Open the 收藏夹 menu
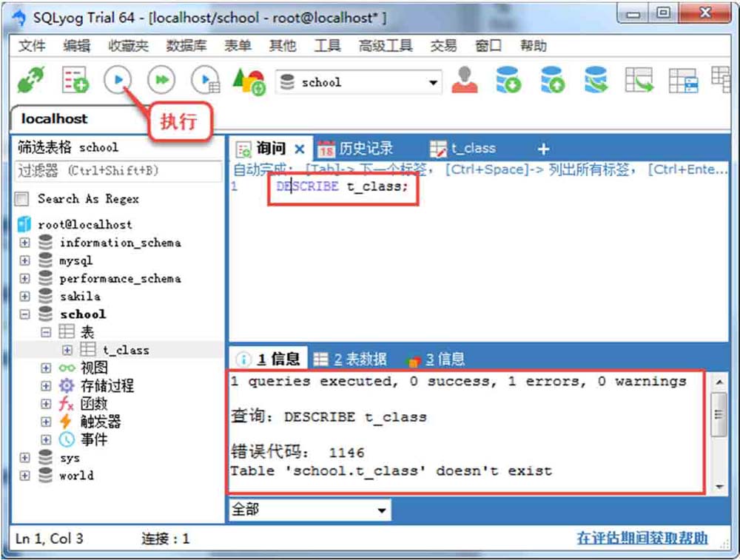The height and width of the screenshot is (560, 740). click(128, 46)
